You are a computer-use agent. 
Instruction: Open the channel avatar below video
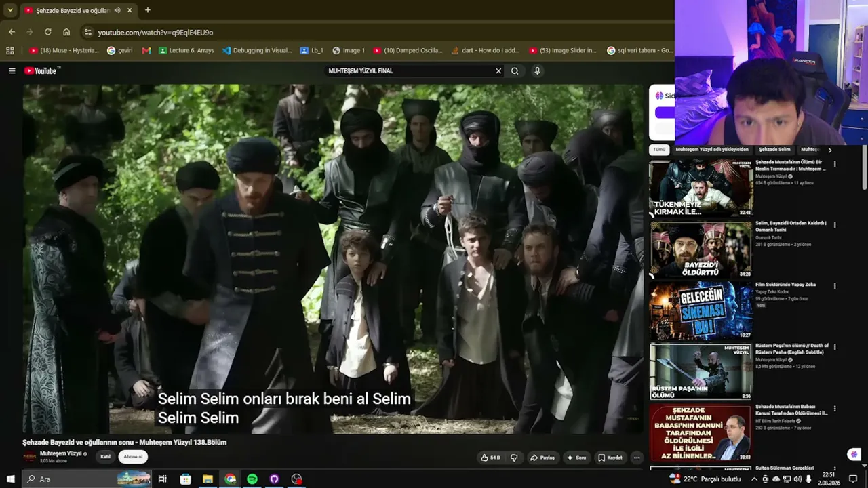pyautogui.click(x=30, y=457)
